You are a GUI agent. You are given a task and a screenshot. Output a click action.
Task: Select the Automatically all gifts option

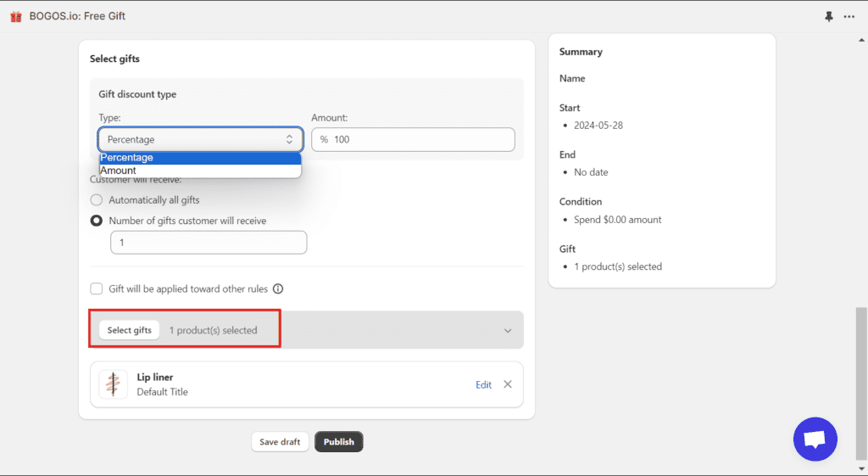[97, 200]
